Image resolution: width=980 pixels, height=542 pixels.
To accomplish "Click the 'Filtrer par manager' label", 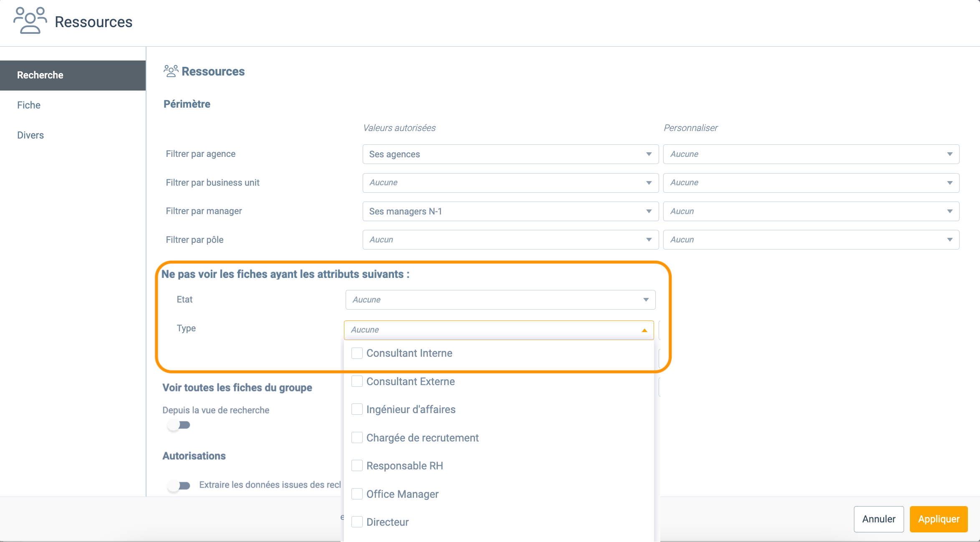I will coord(204,211).
